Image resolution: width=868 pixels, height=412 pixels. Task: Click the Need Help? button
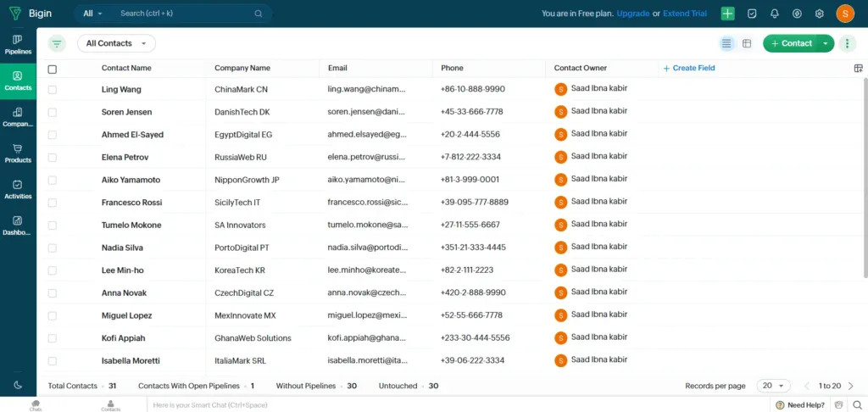coord(800,405)
